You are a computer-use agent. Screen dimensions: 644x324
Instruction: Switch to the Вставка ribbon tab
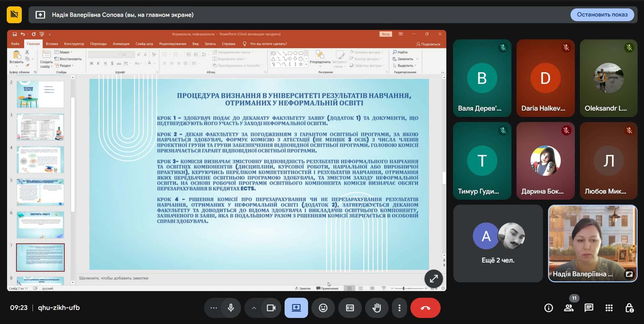coord(52,44)
